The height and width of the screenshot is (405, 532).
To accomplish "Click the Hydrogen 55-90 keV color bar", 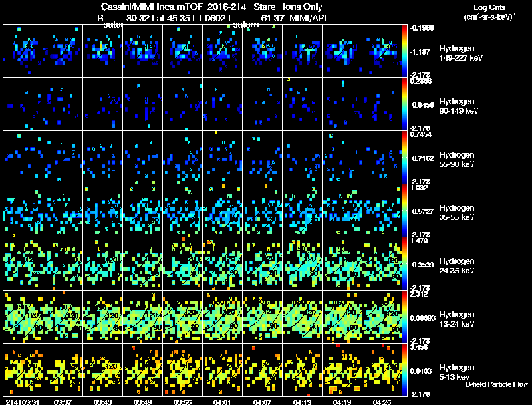I will point(404,158).
